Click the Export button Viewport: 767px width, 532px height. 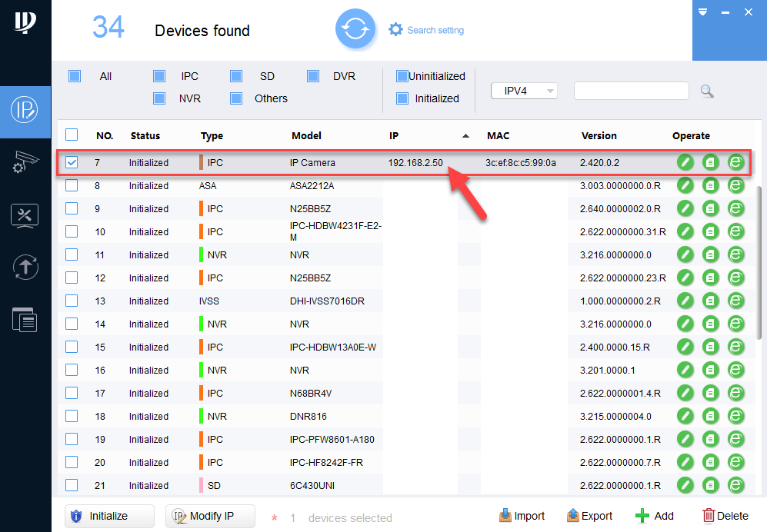pyautogui.click(x=589, y=516)
